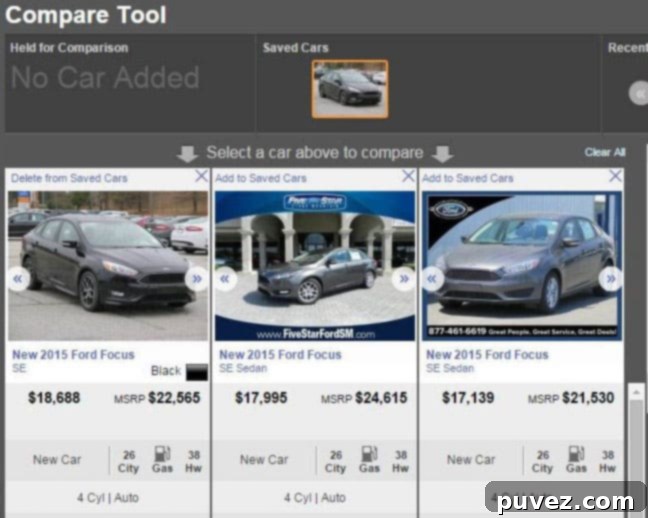The width and height of the screenshot is (648, 518).
Task: Click gas pump icon on $18,688 card
Action: pos(162,454)
